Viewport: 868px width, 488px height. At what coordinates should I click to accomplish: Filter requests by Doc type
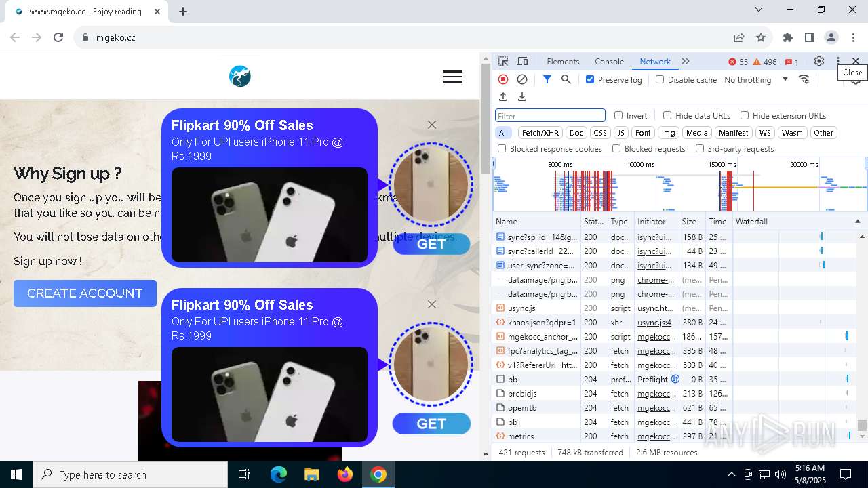(576, 133)
